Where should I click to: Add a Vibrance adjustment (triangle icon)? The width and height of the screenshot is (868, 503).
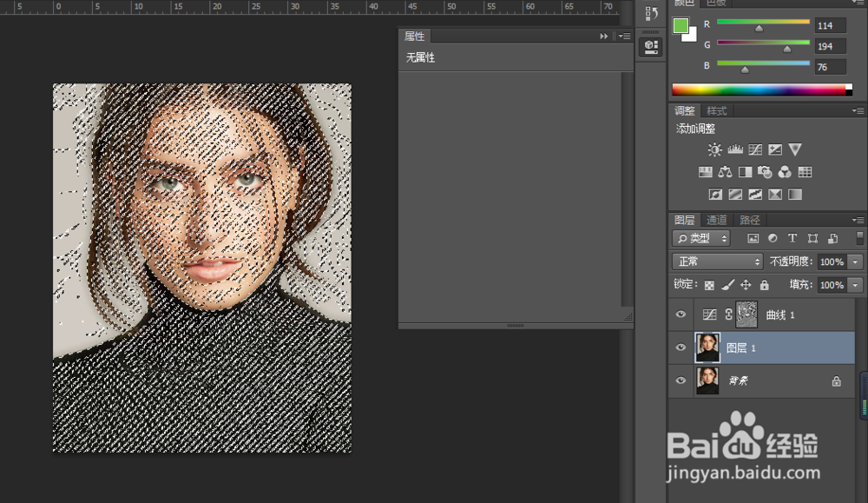pyautogui.click(x=795, y=149)
